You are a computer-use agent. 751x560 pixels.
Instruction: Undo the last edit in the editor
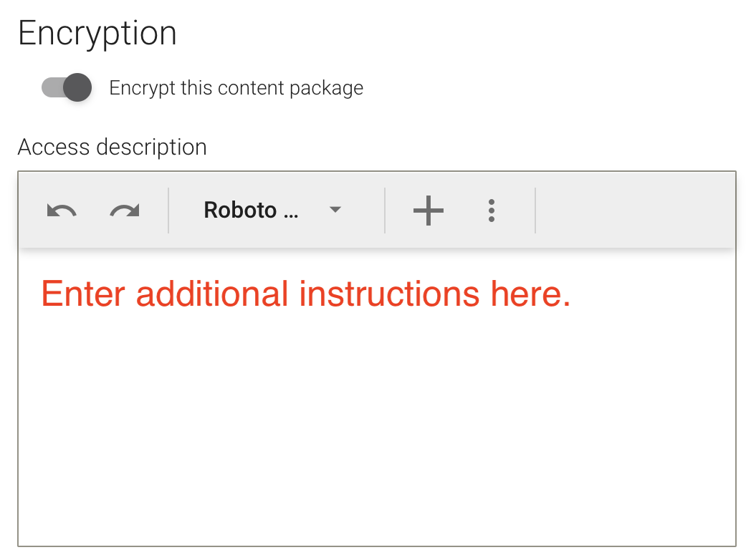pos(62,211)
